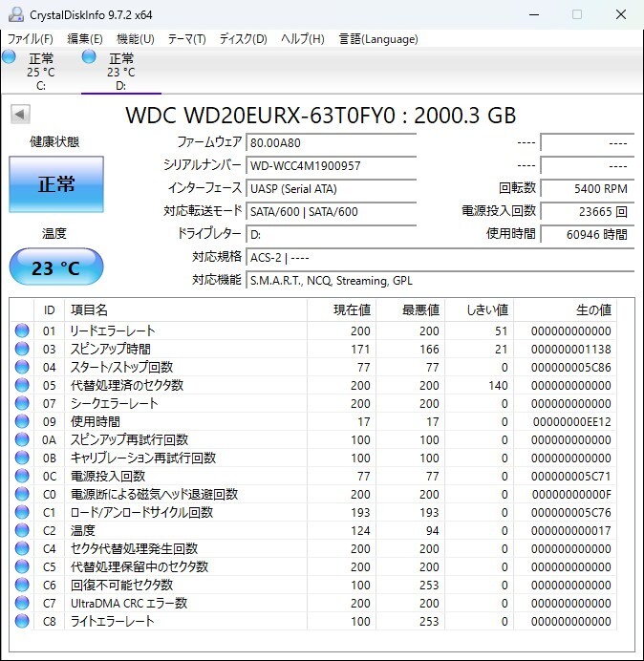Click the シリアルナンバー value field
Viewport: 644px width, 661px height.
(331, 165)
